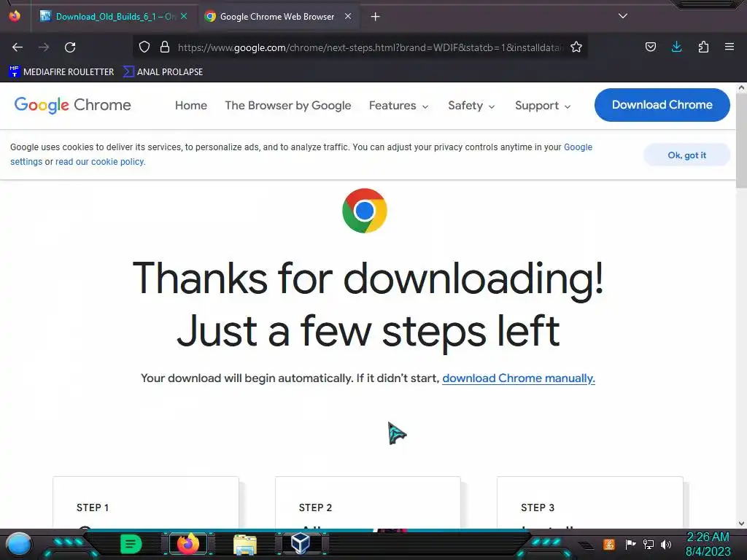Open The Browser by Google page
747x560 pixels.
(288, 105)
